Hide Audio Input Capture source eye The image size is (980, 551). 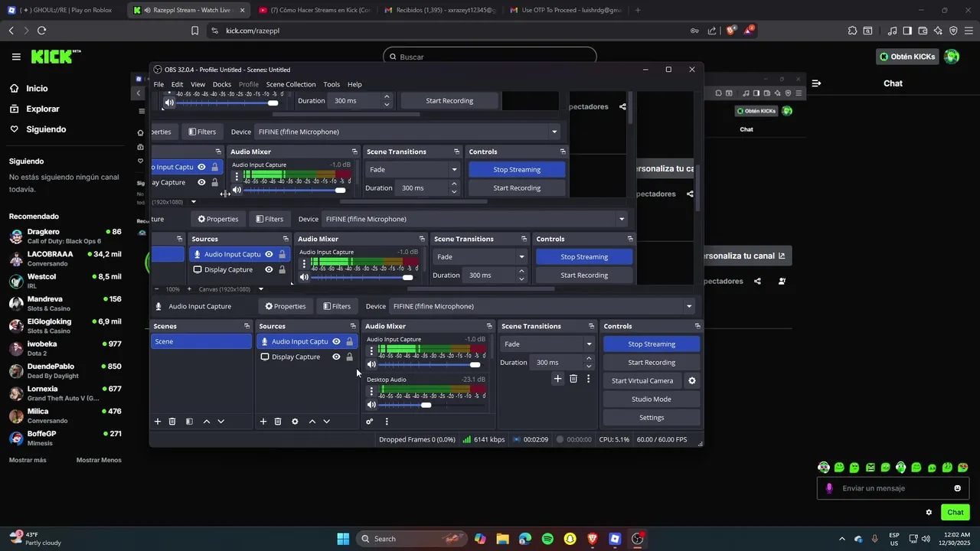pos(336,341)
